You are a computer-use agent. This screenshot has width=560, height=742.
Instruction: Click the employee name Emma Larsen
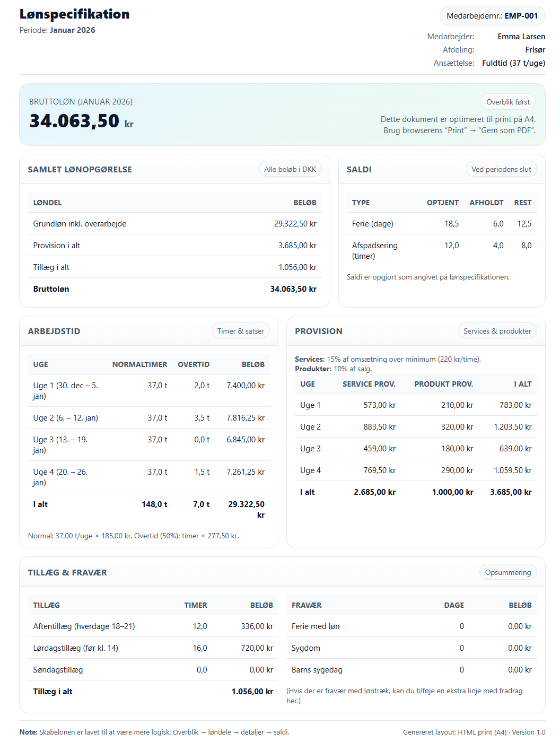click(521, 37)
